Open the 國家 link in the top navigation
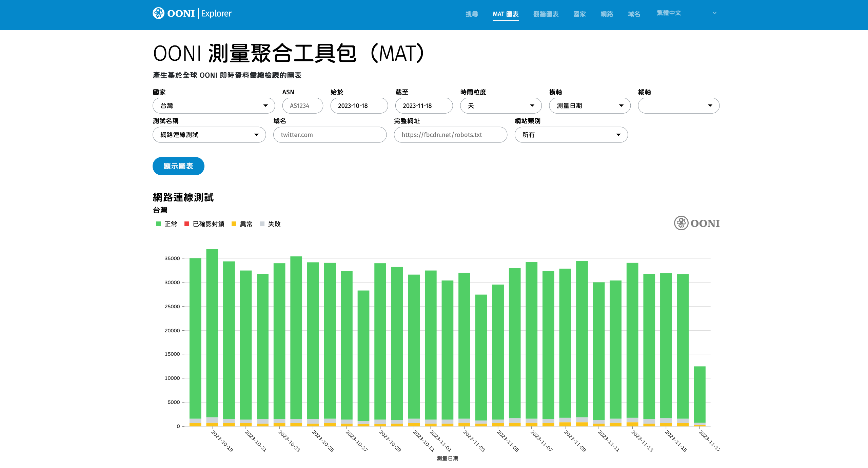The height and width of the screenshot is (468, 868). pos(579,14)
